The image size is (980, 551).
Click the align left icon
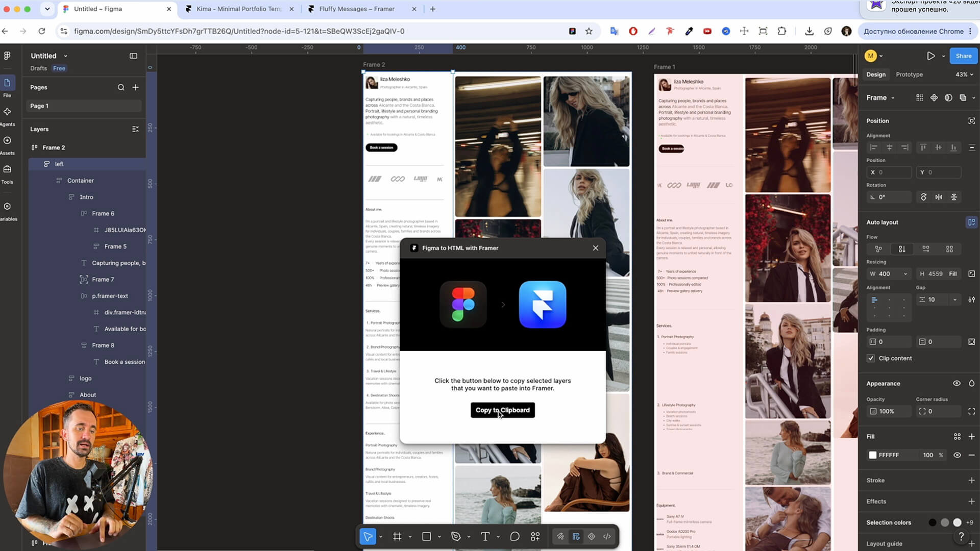pyautogui.click(x=873, y=147)
